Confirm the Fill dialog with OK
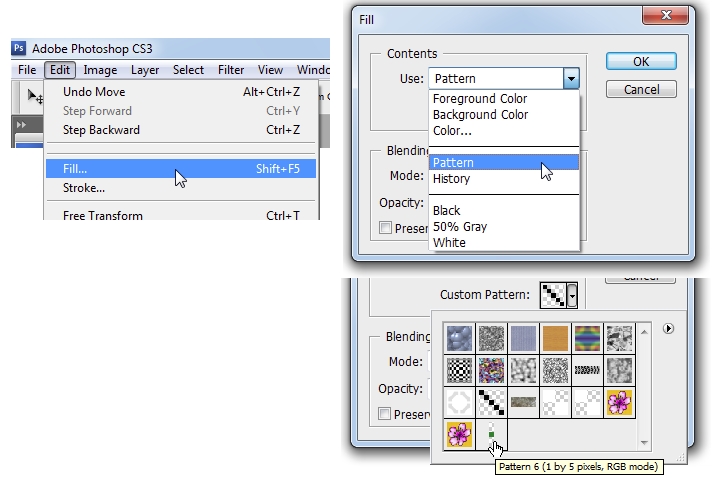 point(641,62)
